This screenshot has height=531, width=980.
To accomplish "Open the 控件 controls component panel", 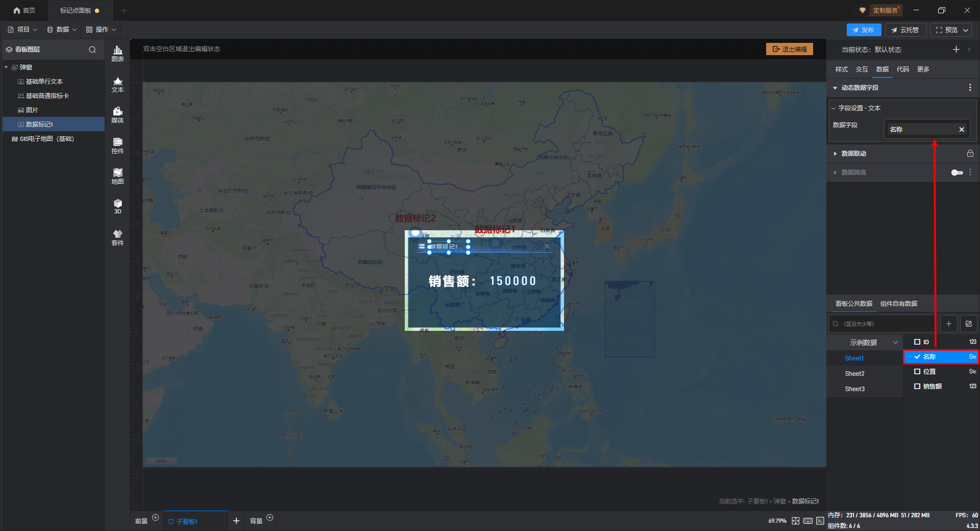I will 117,146.
